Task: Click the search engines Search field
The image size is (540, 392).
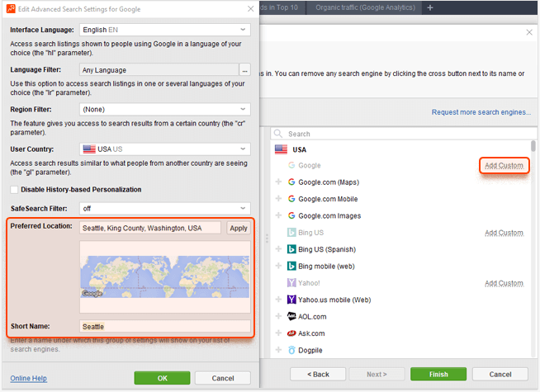Action: click(x=403, y=134)
